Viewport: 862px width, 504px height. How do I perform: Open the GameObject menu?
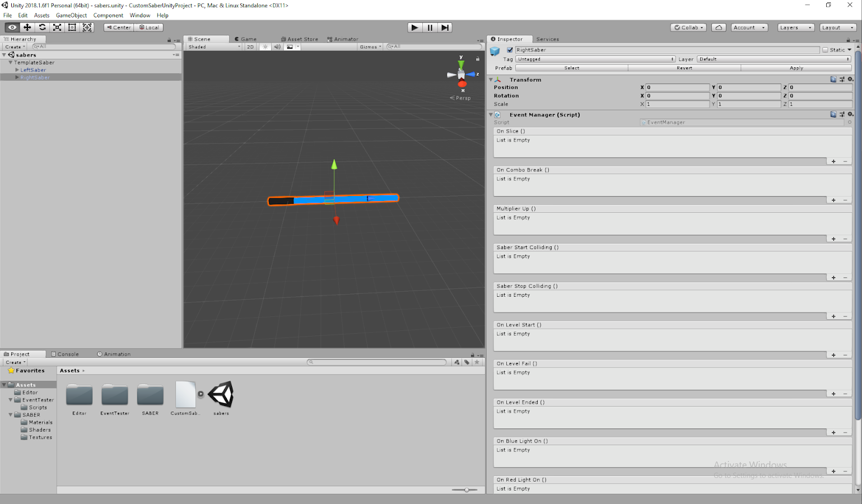point(71,15)
